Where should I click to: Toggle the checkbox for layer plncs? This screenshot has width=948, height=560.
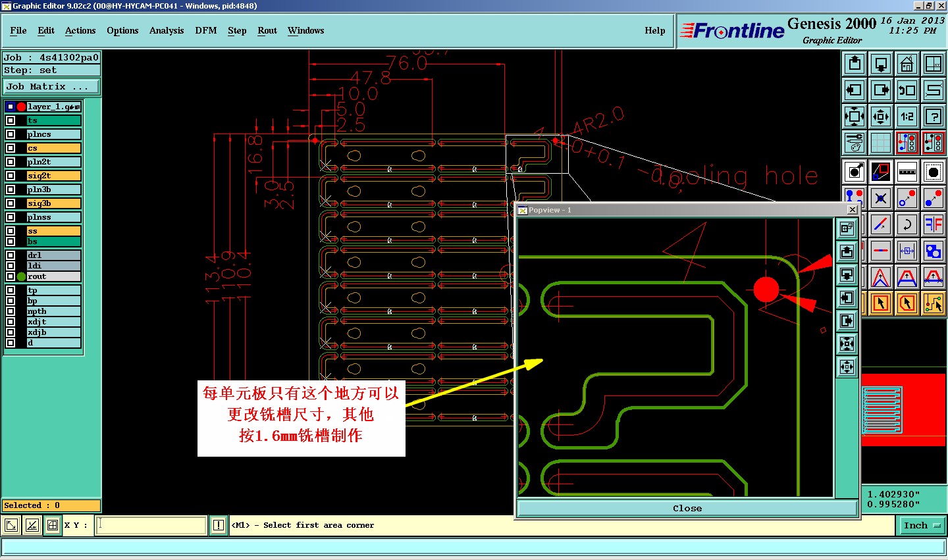11,134
